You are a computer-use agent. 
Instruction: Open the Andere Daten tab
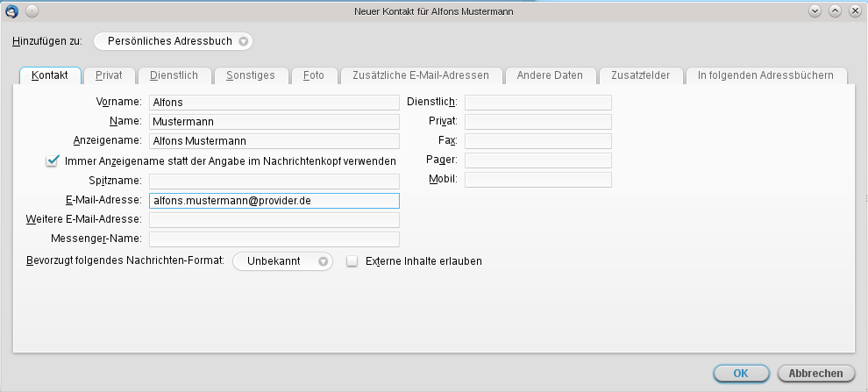(550, 75)
